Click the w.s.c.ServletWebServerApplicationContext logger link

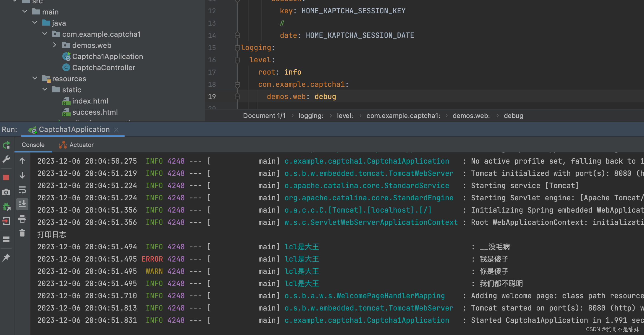point(371,222)
